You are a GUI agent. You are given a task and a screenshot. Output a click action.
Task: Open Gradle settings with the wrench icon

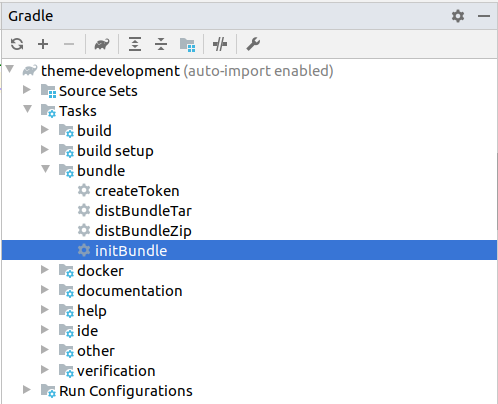[x=253, y=44]
